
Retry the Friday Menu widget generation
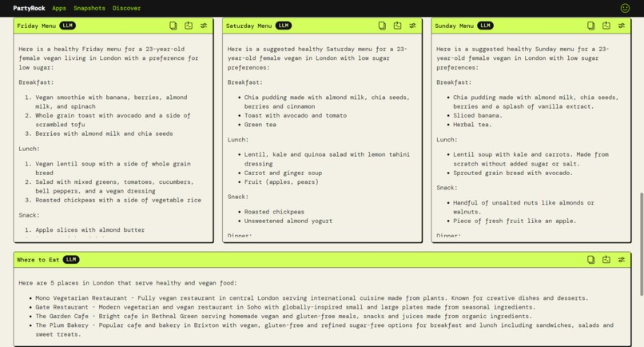coord(189,26)
